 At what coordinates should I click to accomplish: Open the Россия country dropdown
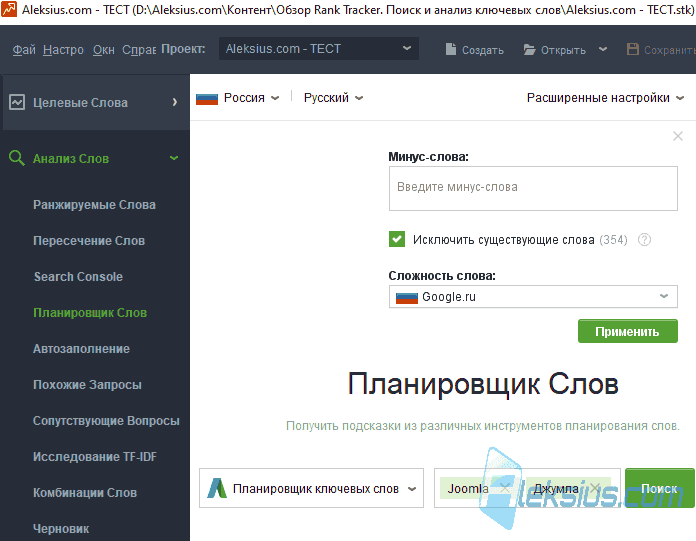tap(238, 98)
